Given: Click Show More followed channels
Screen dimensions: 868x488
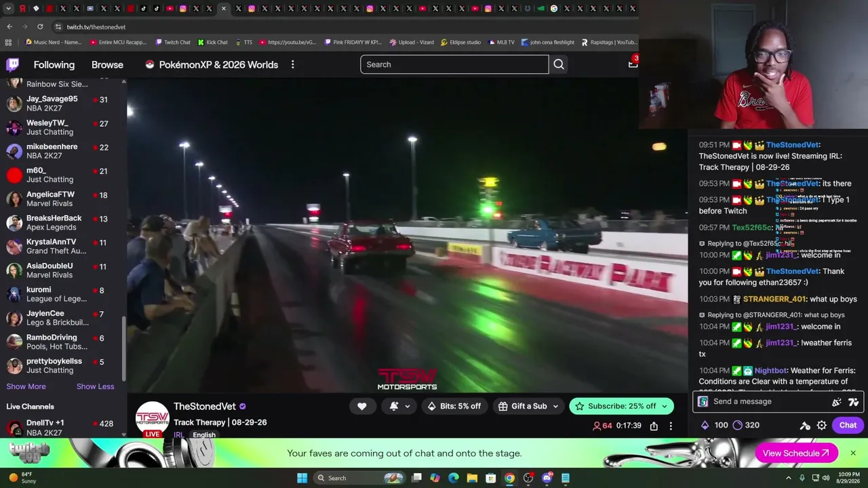Looking at the screenshot, I should (x=26, y=386).
